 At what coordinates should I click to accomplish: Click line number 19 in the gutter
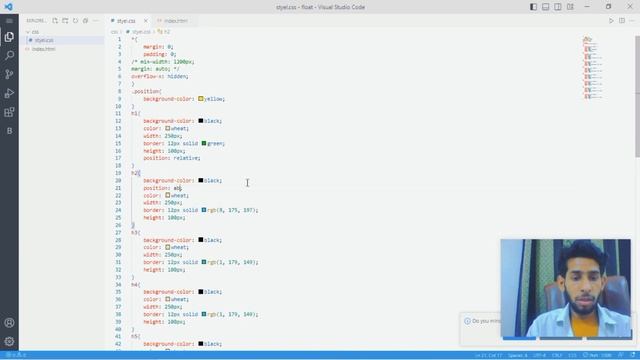[x=118, y=173]
